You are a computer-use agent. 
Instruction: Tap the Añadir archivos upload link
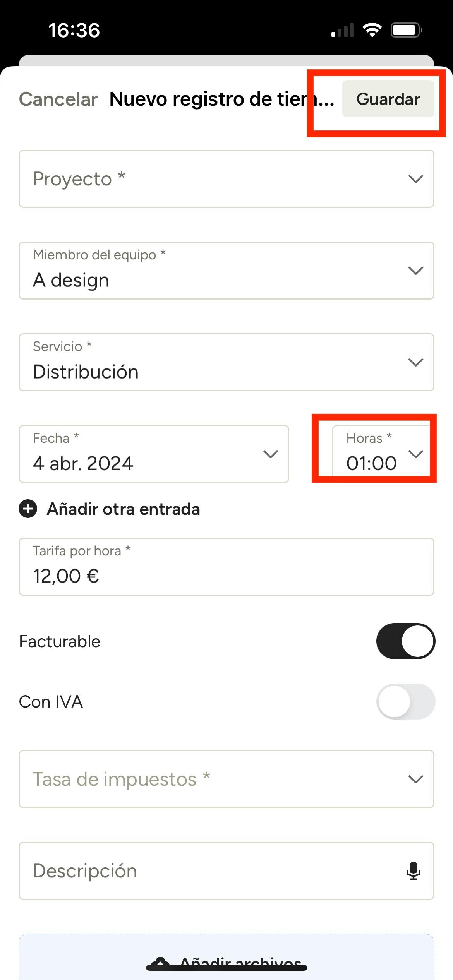(x=241, y=962)
